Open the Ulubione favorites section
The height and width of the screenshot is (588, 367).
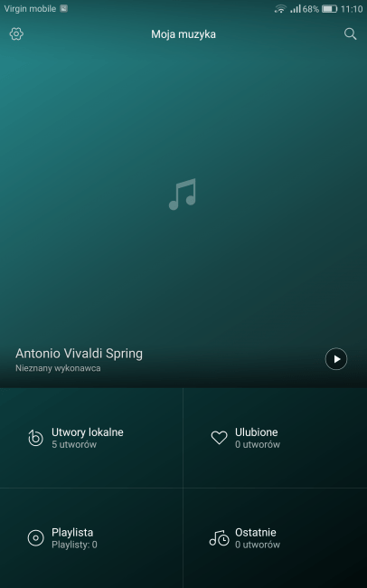click(275, 438)
